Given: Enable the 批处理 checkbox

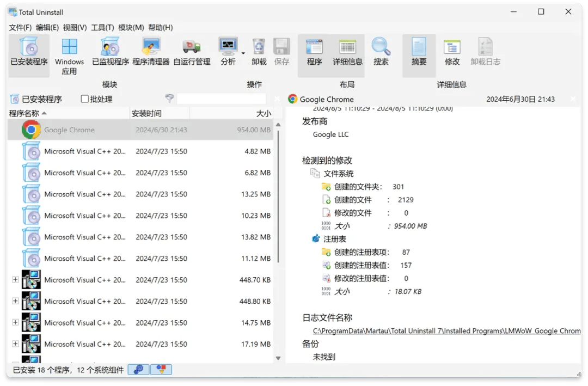Looking at the screenshot, I should [x=85, y=99].
